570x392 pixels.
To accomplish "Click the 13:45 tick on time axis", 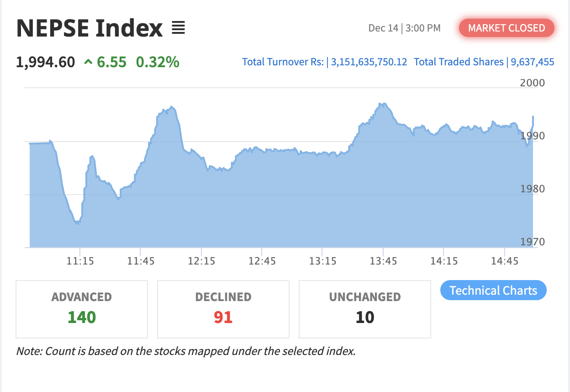I will (x=383, y=261).
